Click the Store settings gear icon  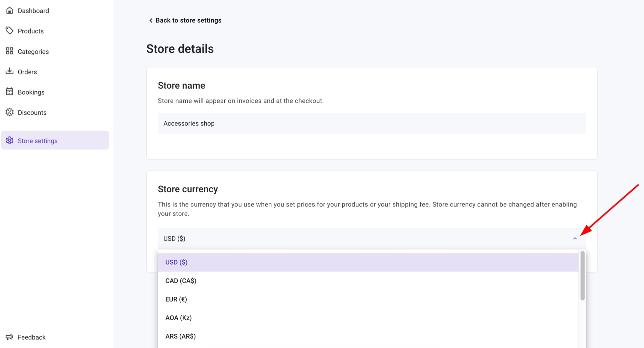pyautogui.click(x=9, y=141)
